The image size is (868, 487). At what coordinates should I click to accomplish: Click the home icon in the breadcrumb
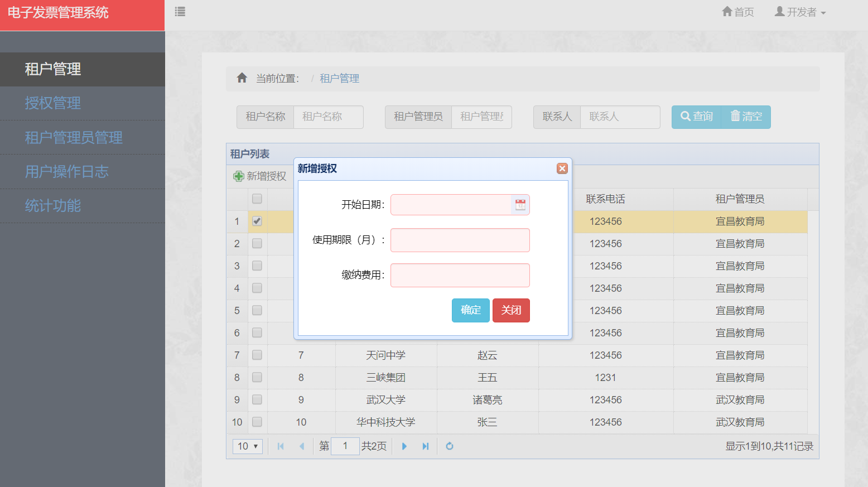[x=242, y=78]
